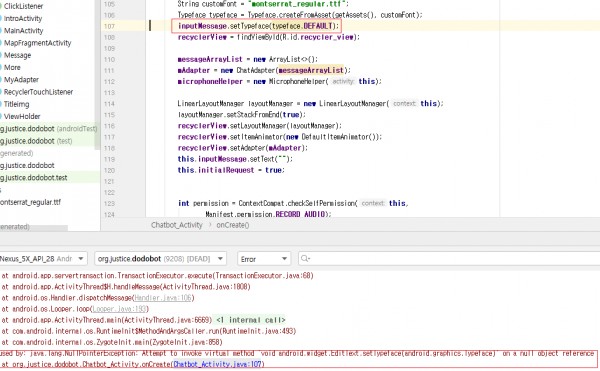Open Error log level dropdown
This screenshot has width=600, height=371.
coord(264,259)
